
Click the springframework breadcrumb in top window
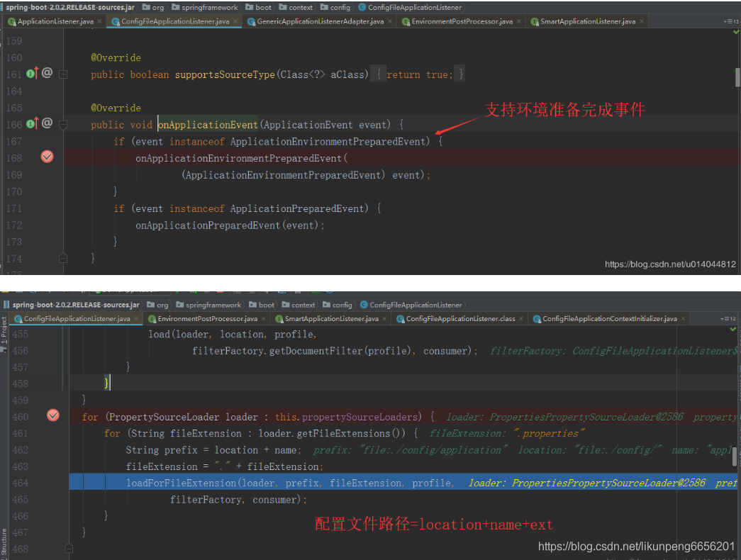pyautogui.click(x=205, y=7)
